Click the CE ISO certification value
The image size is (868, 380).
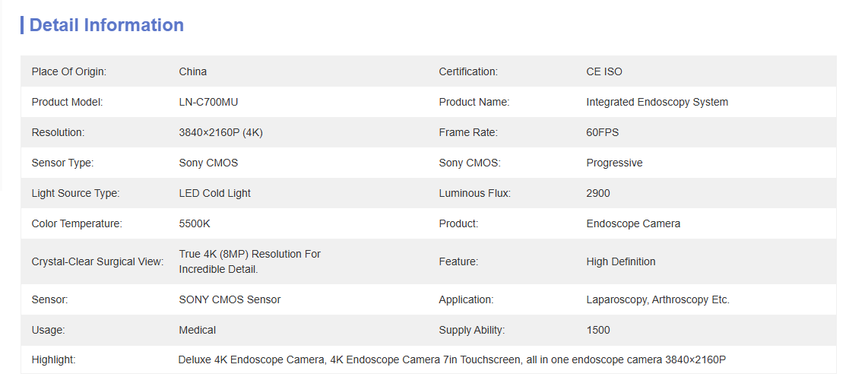pos(604,71)
